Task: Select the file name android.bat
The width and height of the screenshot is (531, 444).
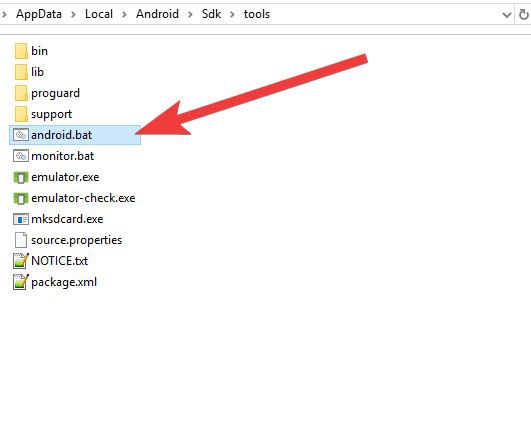Action: click(x=62, y=135)
